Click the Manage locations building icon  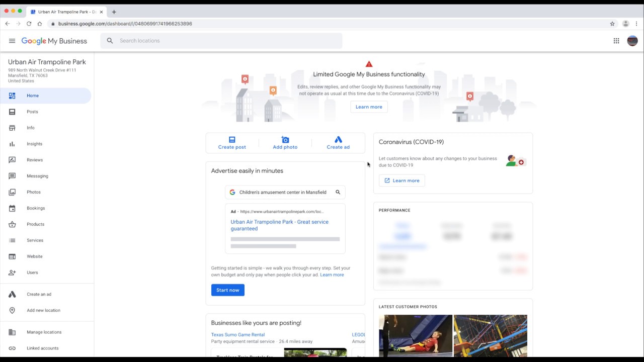(12, 332)
